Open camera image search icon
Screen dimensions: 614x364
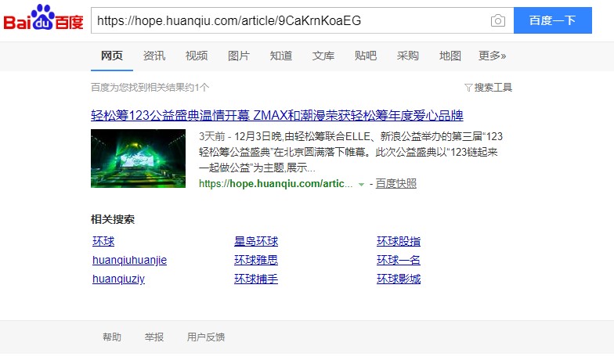498,20
